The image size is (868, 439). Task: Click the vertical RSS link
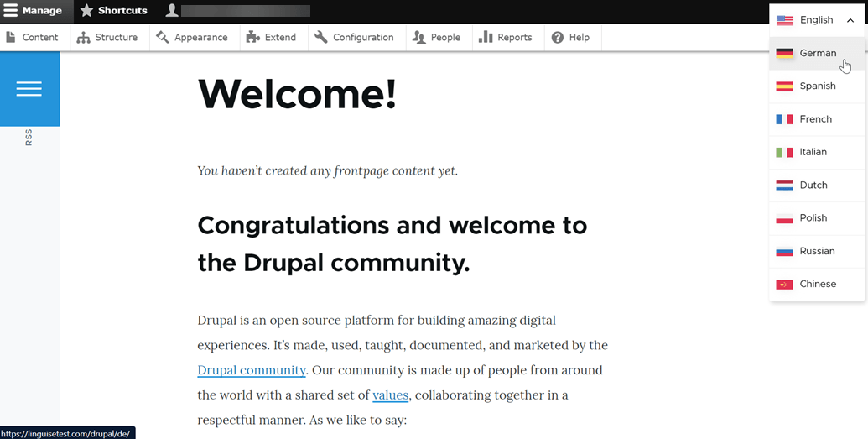(29, 138)
